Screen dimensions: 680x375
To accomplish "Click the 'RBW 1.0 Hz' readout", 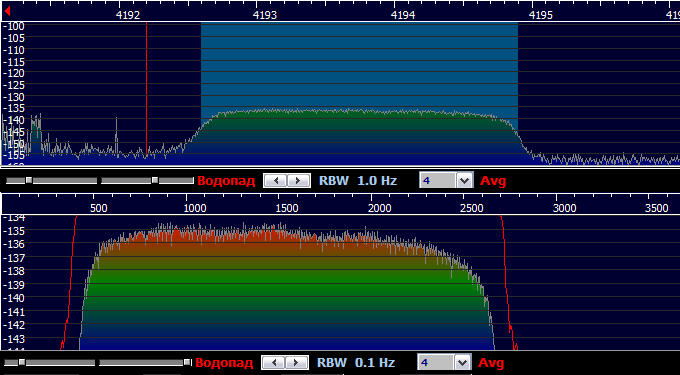I will (358, 180).
